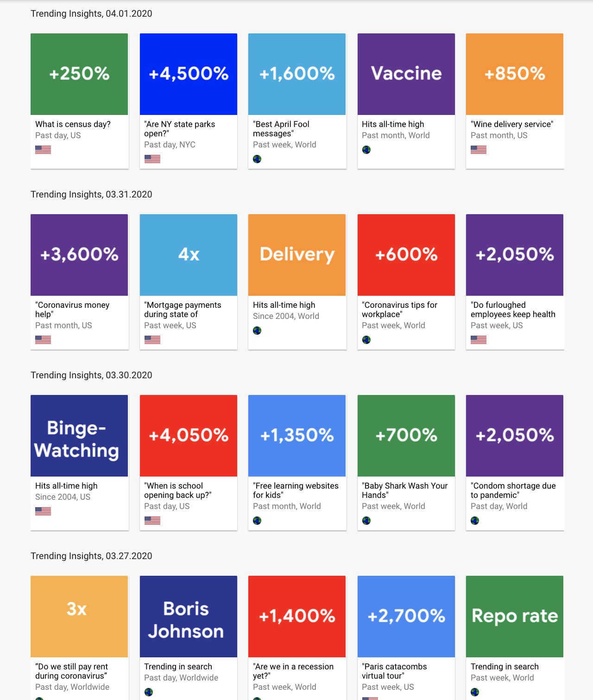The height and width of the screenshot is (700, 593).
Task: Click the globe icon under Delivery hits all-time high
Action: 257,331
